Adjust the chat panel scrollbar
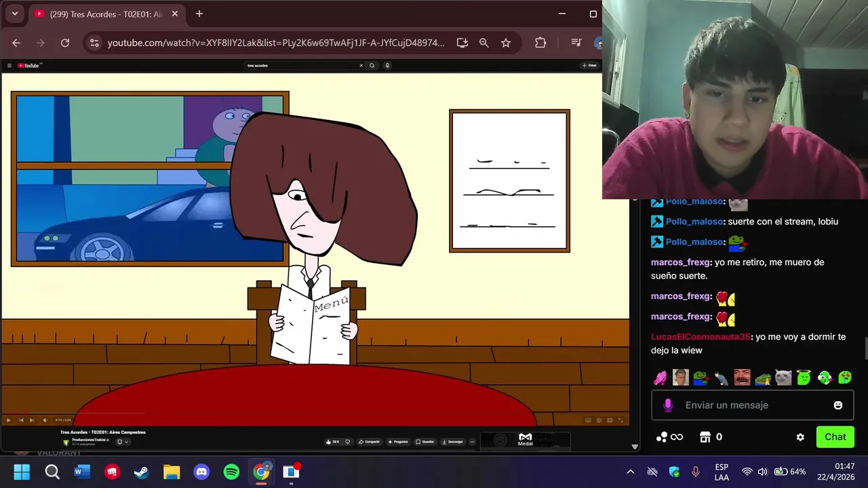 866,348
